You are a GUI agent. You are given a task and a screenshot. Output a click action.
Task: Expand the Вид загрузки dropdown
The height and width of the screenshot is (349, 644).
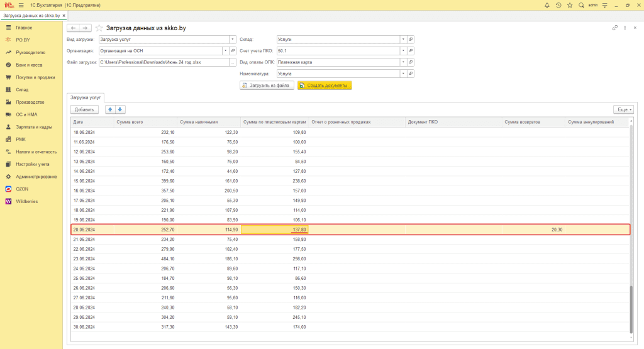pos(232,39)
